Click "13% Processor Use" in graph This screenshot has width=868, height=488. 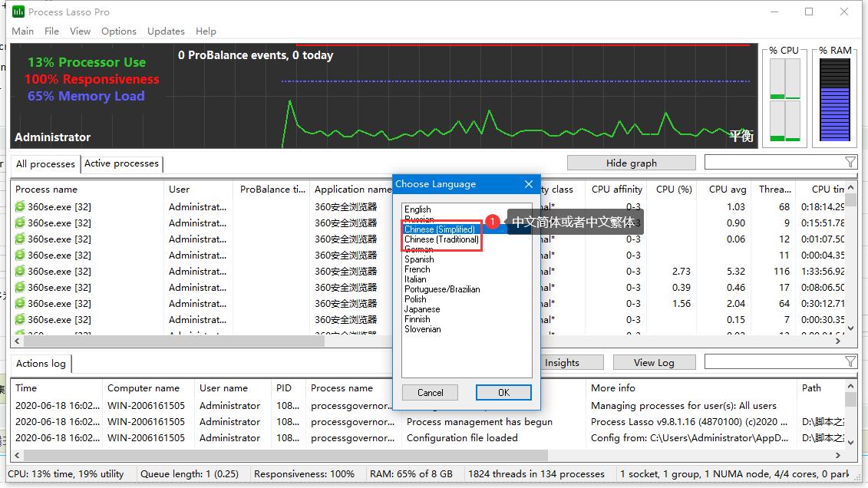(87, 62)
